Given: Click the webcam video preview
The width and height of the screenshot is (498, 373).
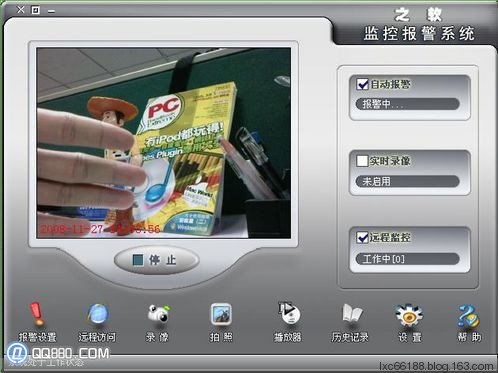Looking at the screenshot, I should pyautogui.click(x=164, y=143).
